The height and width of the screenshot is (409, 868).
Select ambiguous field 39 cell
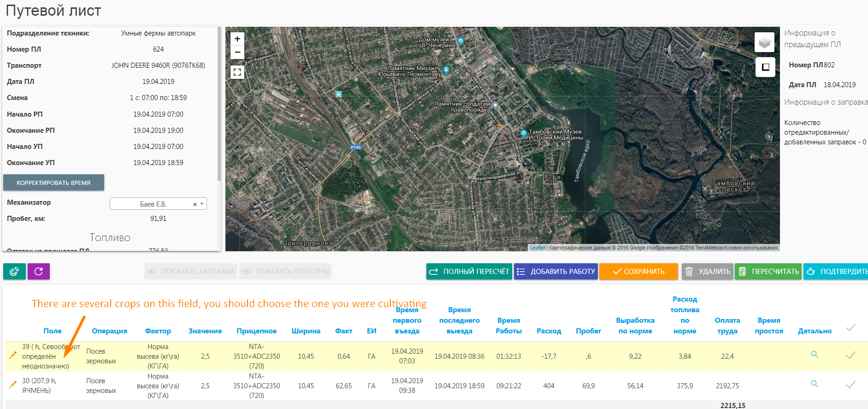pos(51,356)
